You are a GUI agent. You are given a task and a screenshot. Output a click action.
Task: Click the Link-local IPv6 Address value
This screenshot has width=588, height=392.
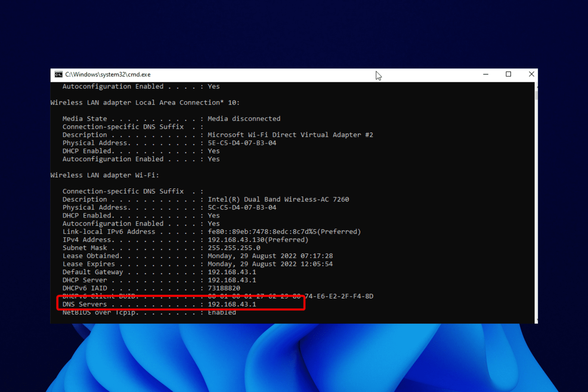point(284,232)
